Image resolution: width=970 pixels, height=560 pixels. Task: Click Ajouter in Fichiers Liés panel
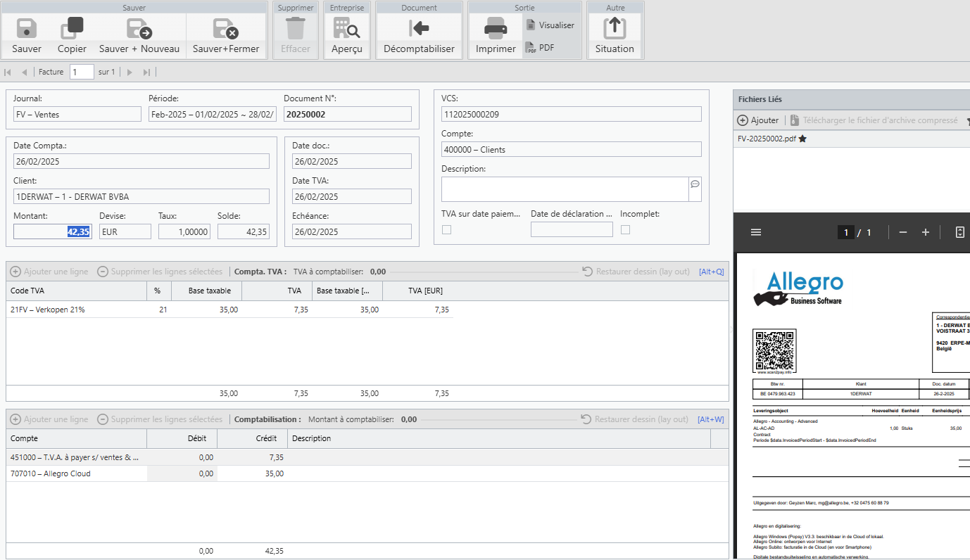click(x=758, y=120)
